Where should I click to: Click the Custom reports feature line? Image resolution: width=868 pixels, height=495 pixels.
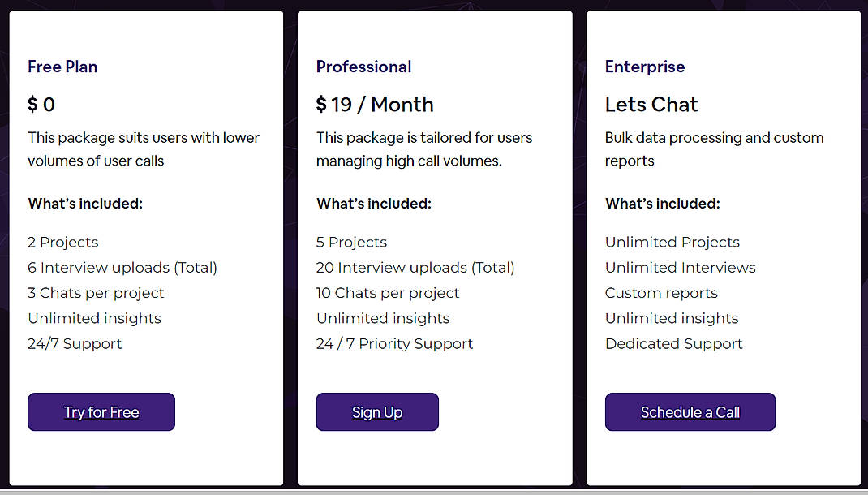(661, 293)
